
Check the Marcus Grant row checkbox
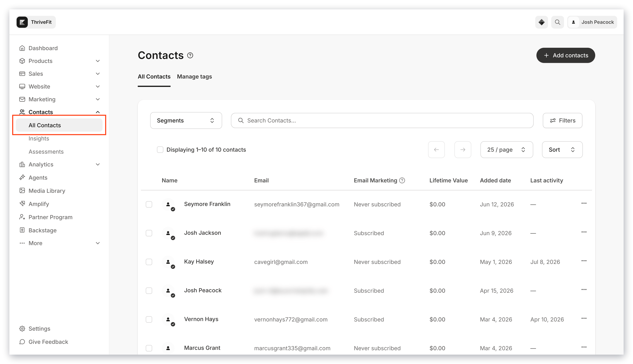pos(149,348)
